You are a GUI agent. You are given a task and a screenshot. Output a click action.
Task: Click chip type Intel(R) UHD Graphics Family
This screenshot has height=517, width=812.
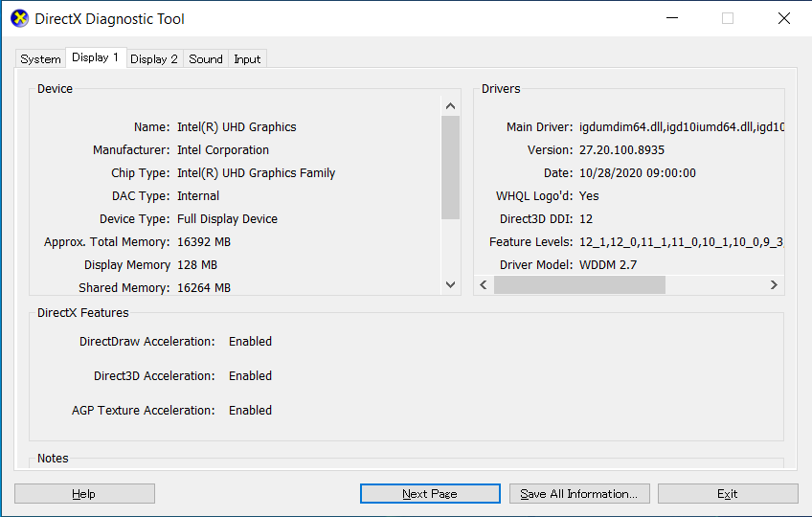(257, 173)
